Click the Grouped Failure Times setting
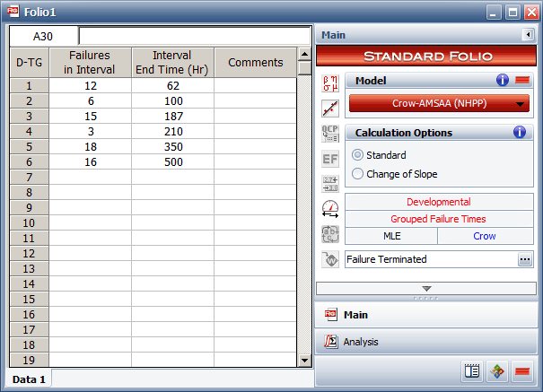The image size is (543, 392). [438, 219]
